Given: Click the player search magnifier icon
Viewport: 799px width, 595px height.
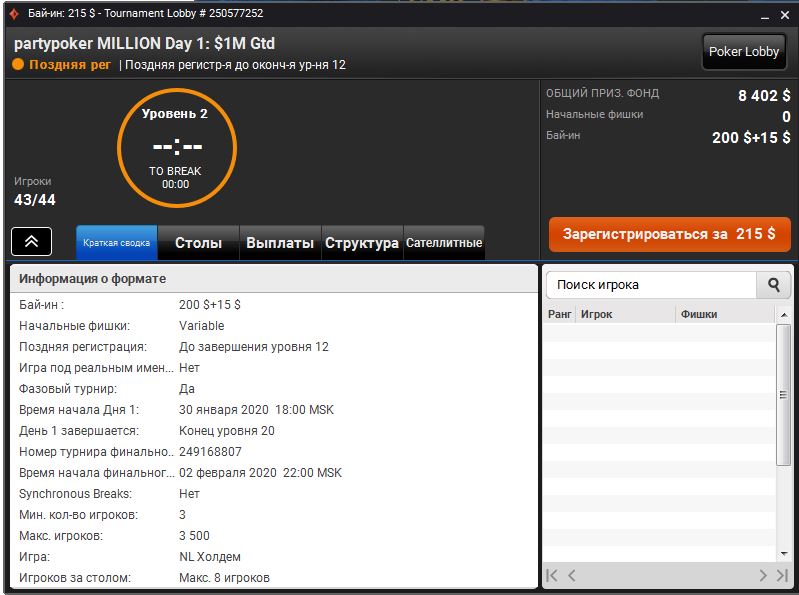Looking at the screenshot, I should (x=774, y=285).
